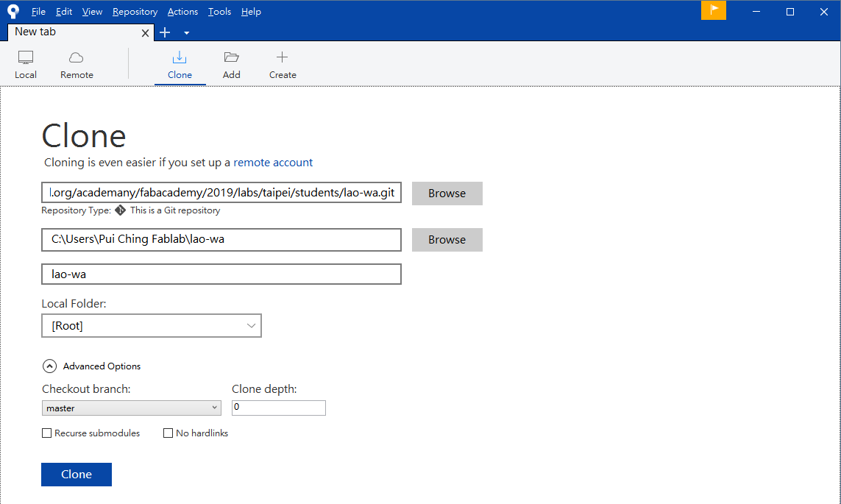Viewport: 841px width, 504px height.
Task: Follow the remote account link
Action: (273, 163)
